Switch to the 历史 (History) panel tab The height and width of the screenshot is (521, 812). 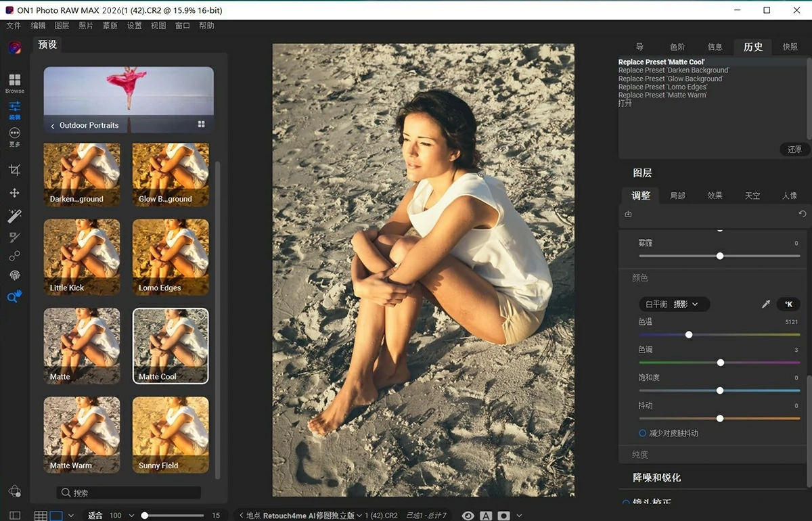pos(752,47)
